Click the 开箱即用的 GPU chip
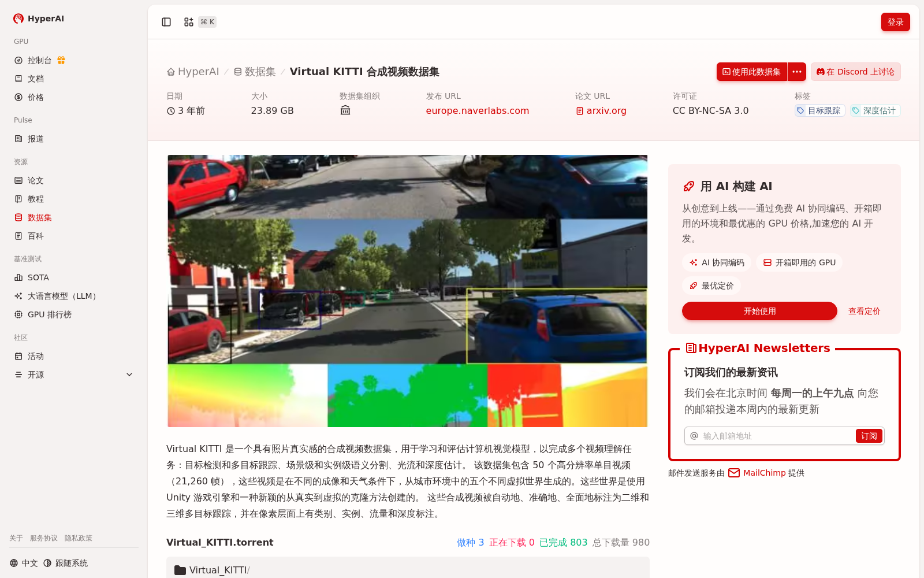924x578 pixels. click(x=799, y=262)
